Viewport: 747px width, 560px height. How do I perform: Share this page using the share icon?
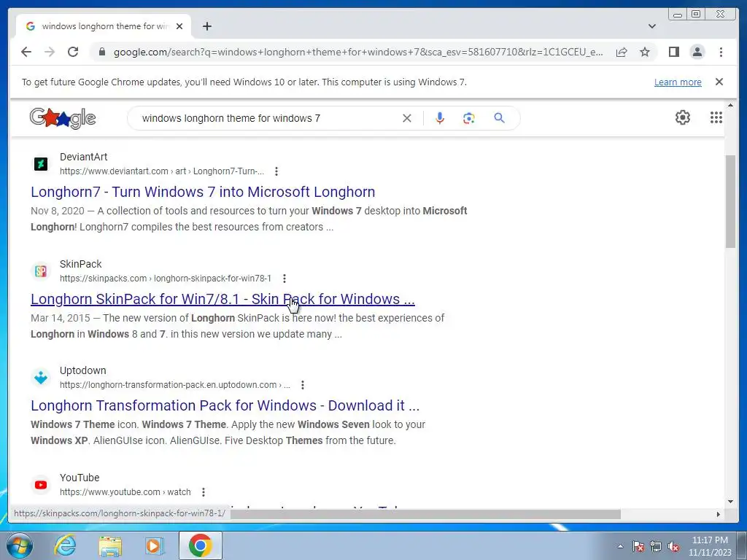(x=622, y=52)
